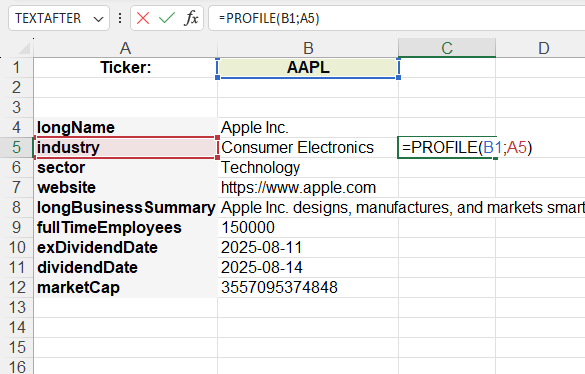
Task: Click the sector cell
Action: [125, 167]
